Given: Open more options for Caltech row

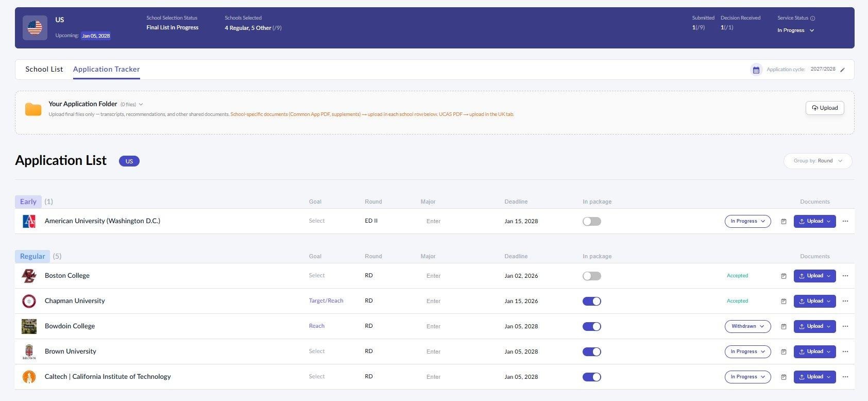Looking at the screenshot, I should [845, 377].
